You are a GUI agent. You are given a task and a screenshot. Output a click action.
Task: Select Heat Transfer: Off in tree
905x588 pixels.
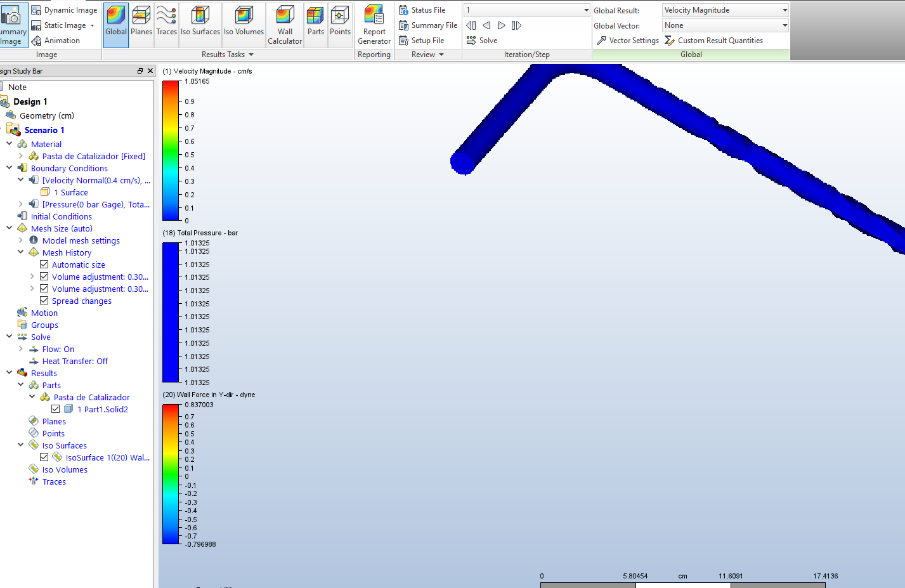(x=75, y=361)
